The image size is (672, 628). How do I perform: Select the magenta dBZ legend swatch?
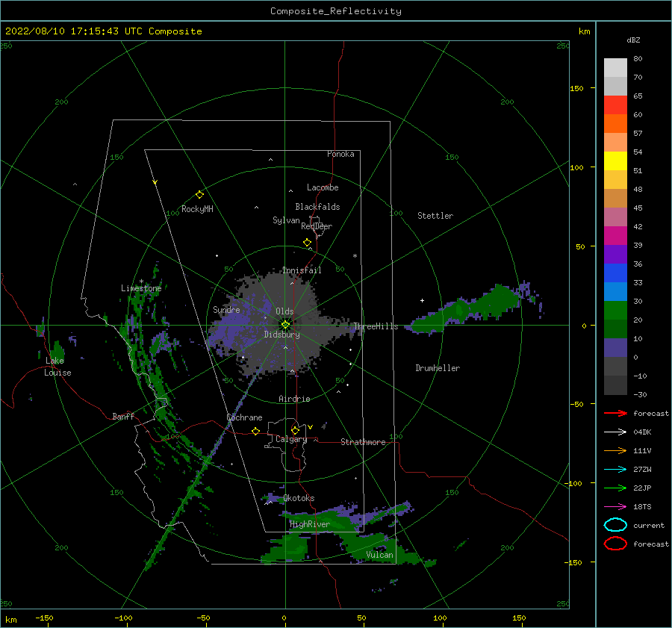point(615,235)
